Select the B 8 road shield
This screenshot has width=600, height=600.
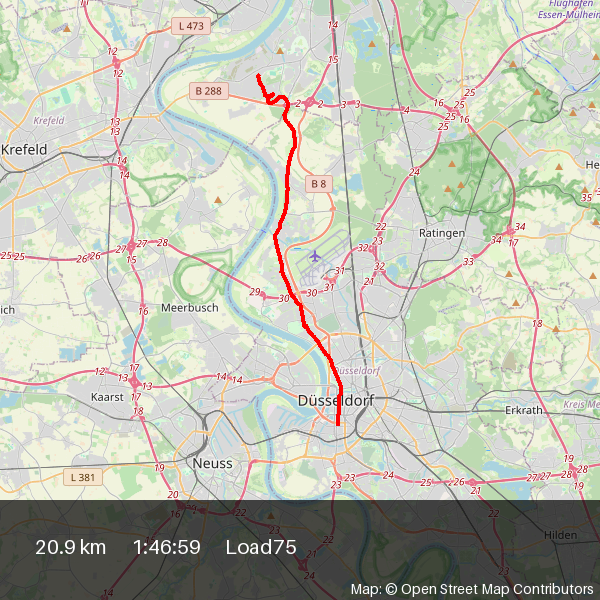pyautogui.click(x=319, y=184)
